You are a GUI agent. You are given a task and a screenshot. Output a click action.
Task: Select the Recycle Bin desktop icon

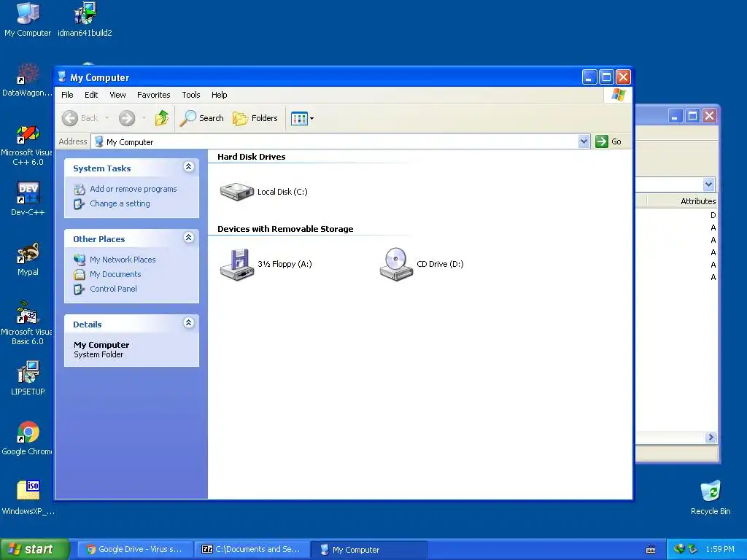711,497
